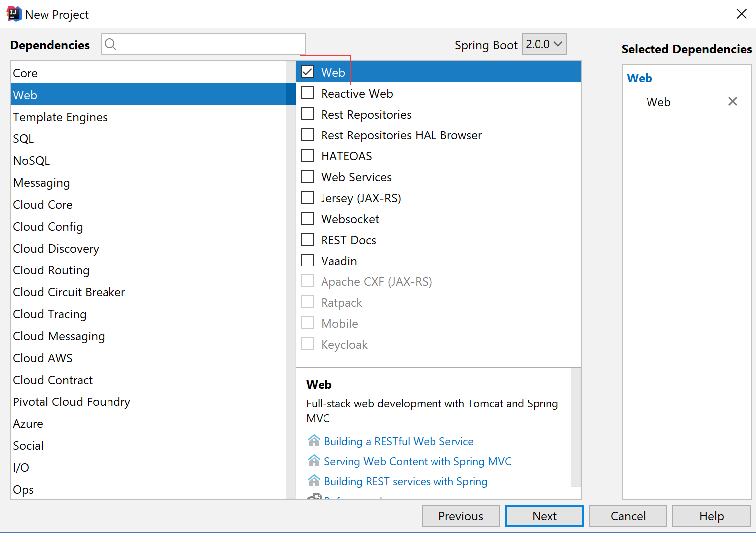This screenshot has width=756, height=533.
Task: Select the Cloud Messaging category
Action: 148,336
